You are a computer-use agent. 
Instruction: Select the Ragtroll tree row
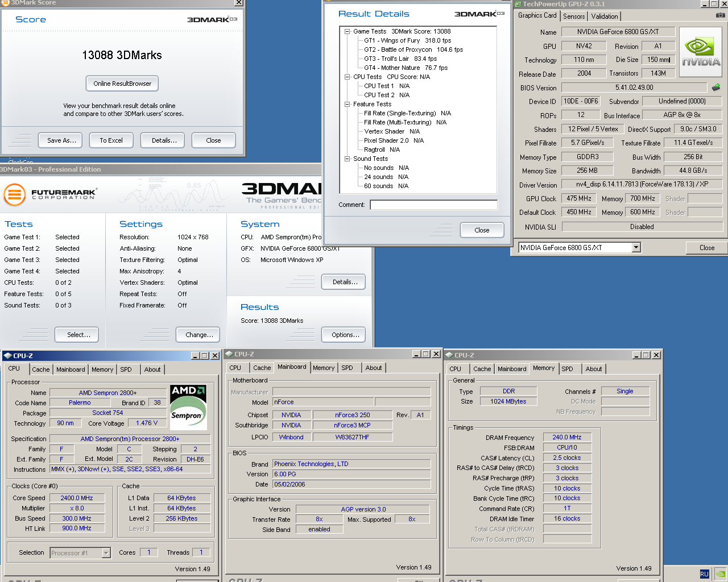(x=382, y=149)
